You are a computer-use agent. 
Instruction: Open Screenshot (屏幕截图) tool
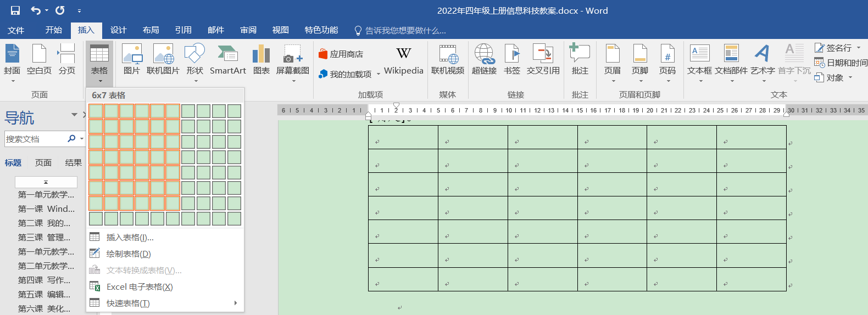click(x=293, y=63)
